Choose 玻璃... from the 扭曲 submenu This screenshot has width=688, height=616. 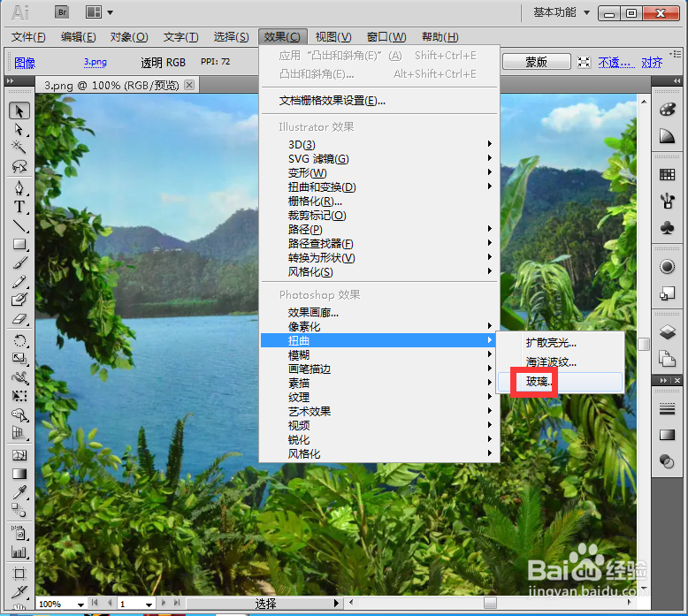(561, 382)
